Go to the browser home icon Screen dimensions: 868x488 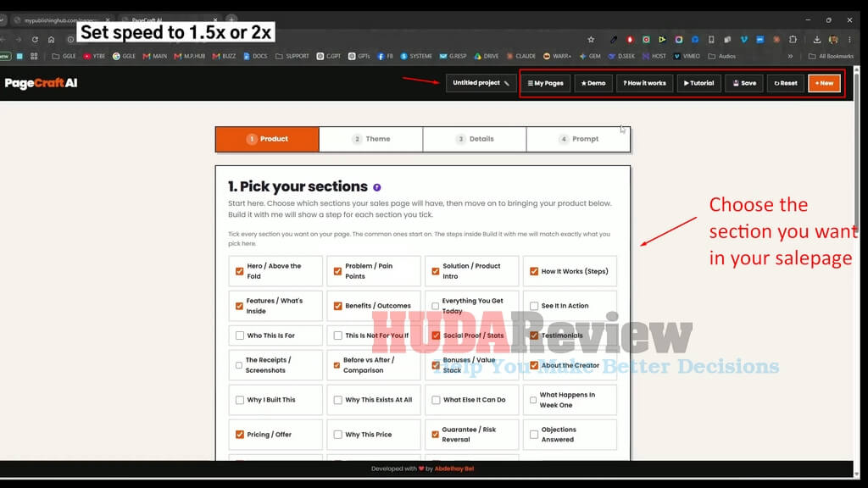click(52, 40)
